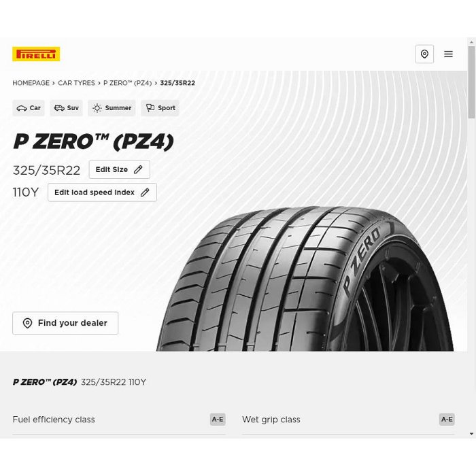Image resolution: width=476 pixels, height=476 pixels.
Task: Click the Find your dealer button
Action: pyautogui.click(x=65, y=323)
